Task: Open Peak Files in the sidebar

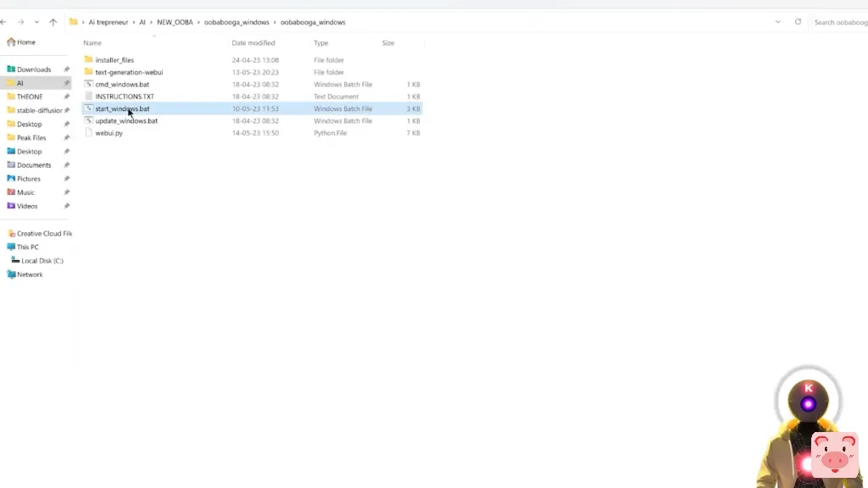Action: [31, 137]
